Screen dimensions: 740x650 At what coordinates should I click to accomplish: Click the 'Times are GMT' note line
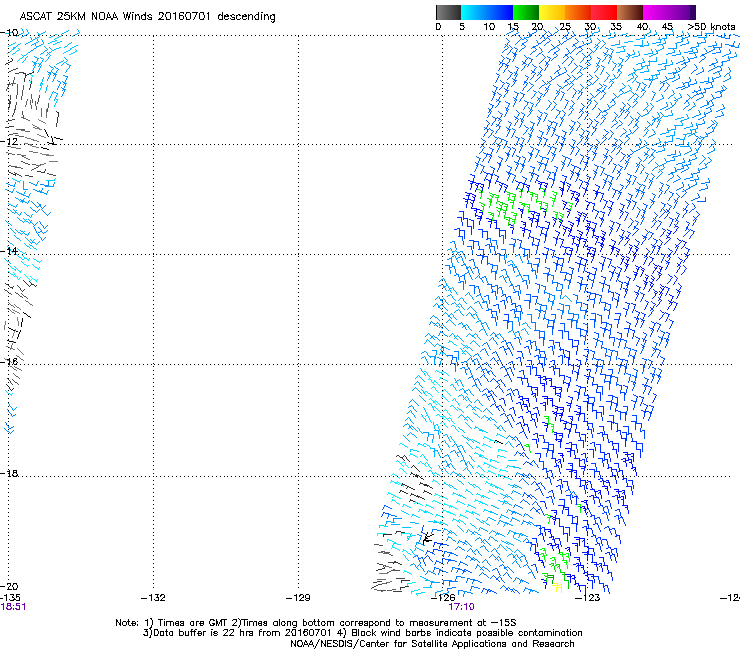click(316, 623)
